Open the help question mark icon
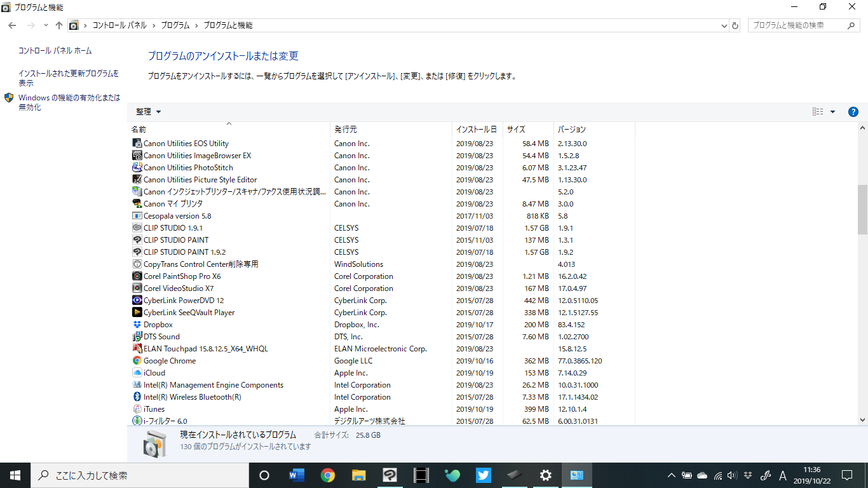The image size is (868, 488). coord(853,112)
